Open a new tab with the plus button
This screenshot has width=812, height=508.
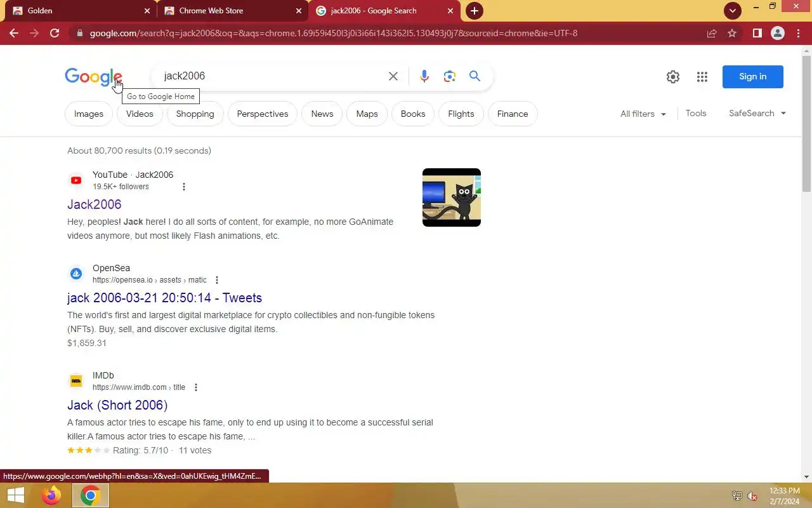tap(474, 11)
